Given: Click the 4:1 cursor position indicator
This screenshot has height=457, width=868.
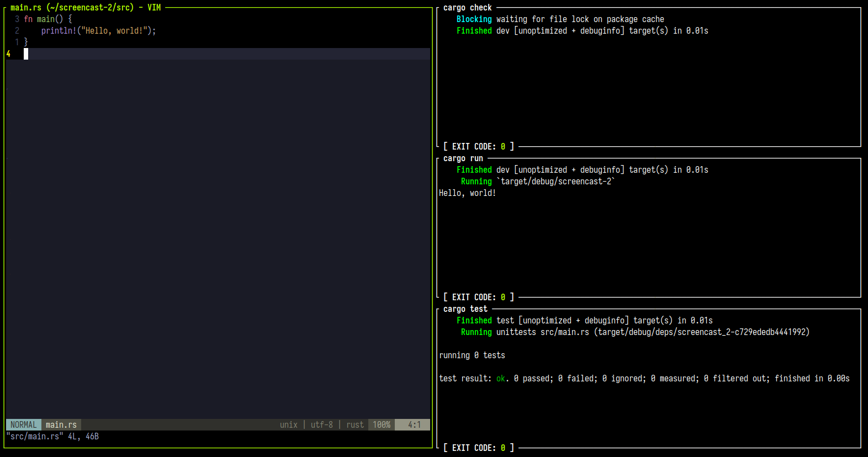Looking at the screenshot, I should click(414, 424).
